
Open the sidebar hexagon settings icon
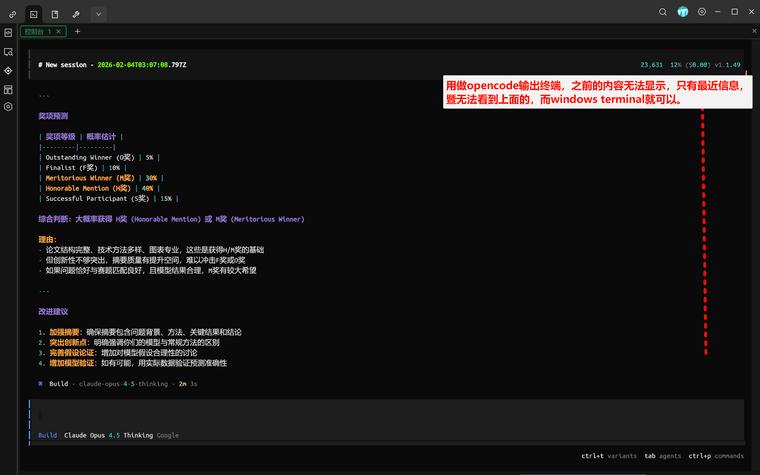click(8, 107)
